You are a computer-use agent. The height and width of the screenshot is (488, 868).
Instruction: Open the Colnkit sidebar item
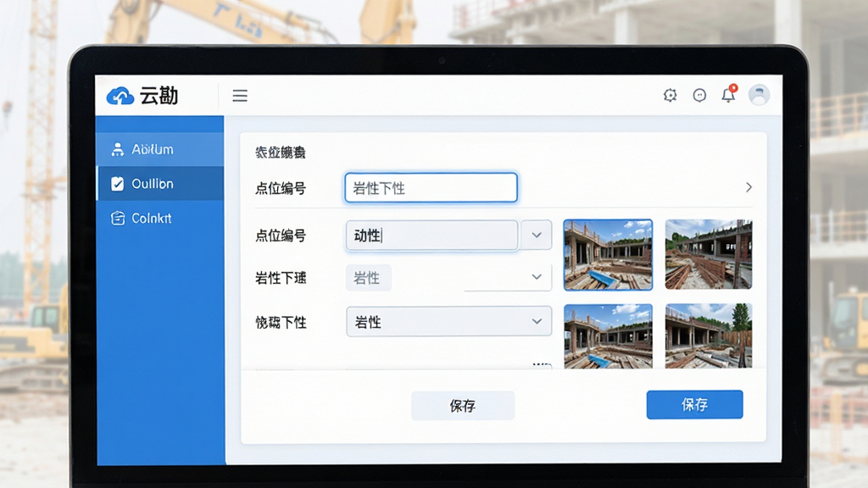[160, 218]
